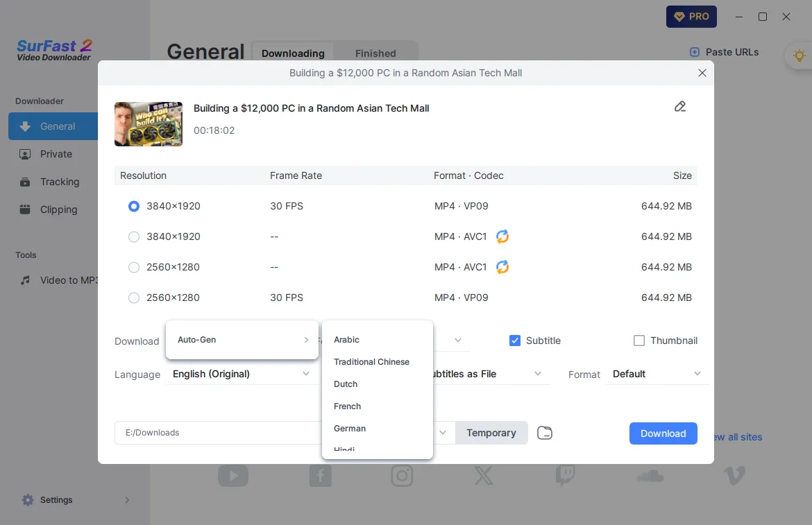The height and width of the screenshot is (525, 812).
Task: Click the convert icon on 3840×1920 AVC1 row
Action: (502, 236)
